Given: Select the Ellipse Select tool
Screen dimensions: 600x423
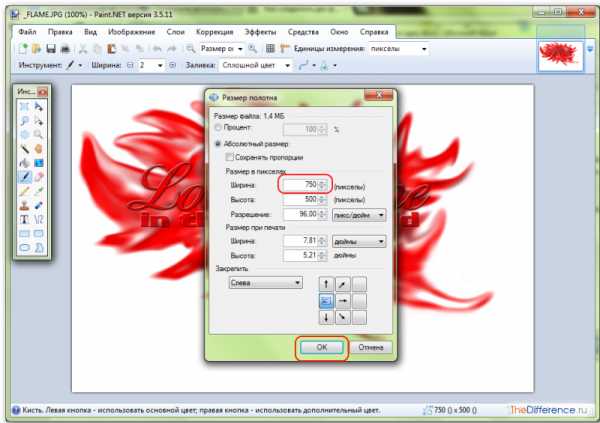Looking at the screenshot, I should pyautogui.click(x=24, y=134).
